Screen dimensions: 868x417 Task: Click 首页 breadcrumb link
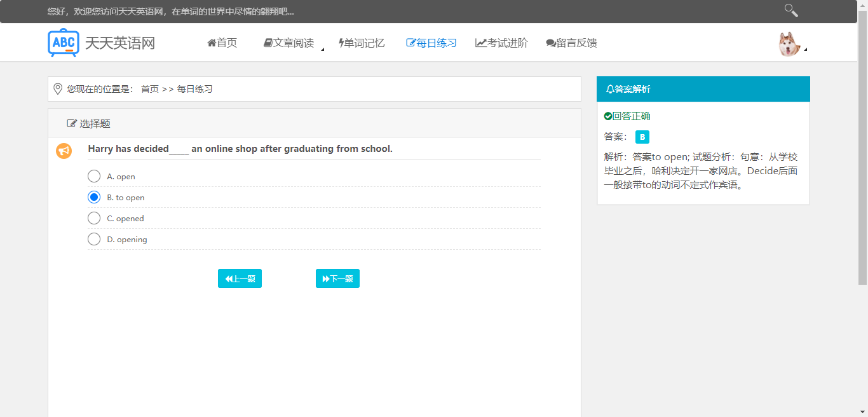(x=150, y=89)
